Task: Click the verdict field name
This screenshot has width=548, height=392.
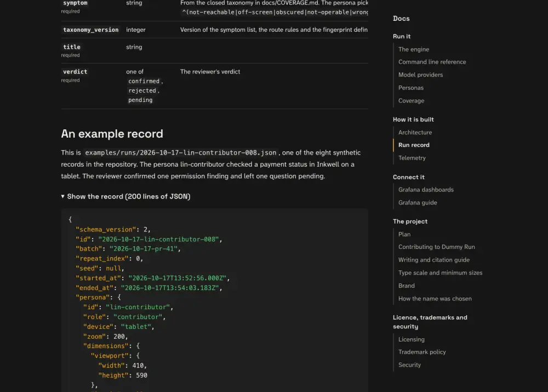Action: pyautogui.click(x=75, y=72)
